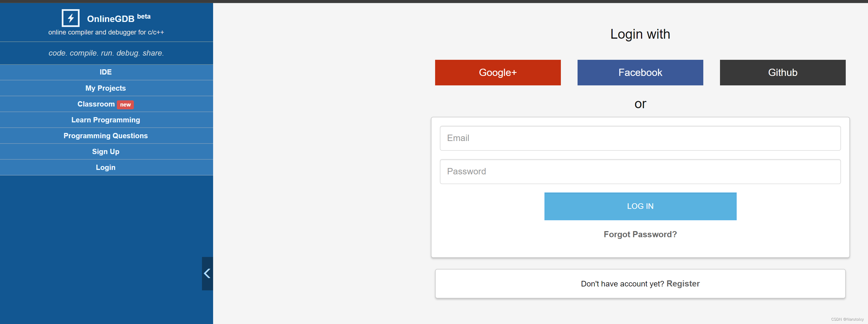This screenshot has width=868, height=324.
Task: Expand the Programming Questions section
Action: pos(105,136)
